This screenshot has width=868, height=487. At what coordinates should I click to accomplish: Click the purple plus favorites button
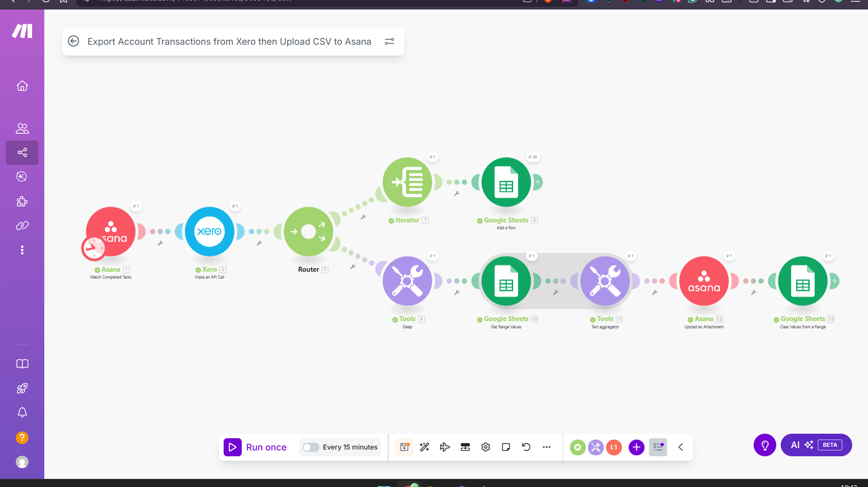636,447
